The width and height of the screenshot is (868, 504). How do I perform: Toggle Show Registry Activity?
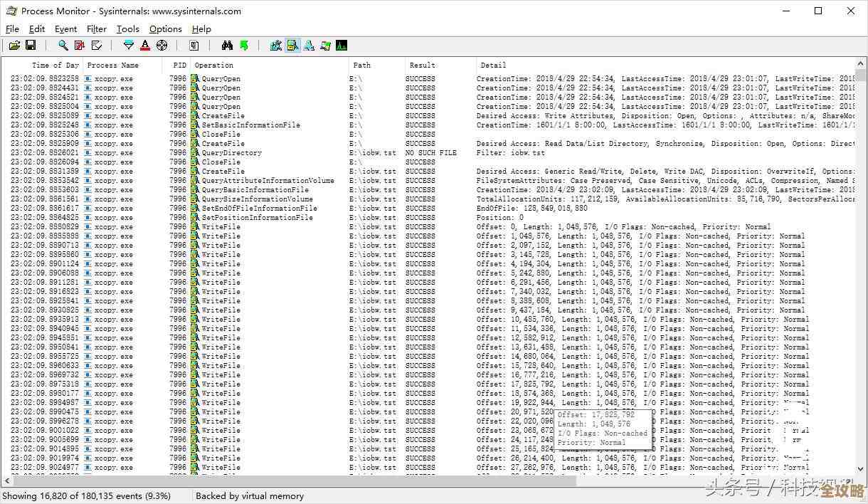click(x=276, y=46)
